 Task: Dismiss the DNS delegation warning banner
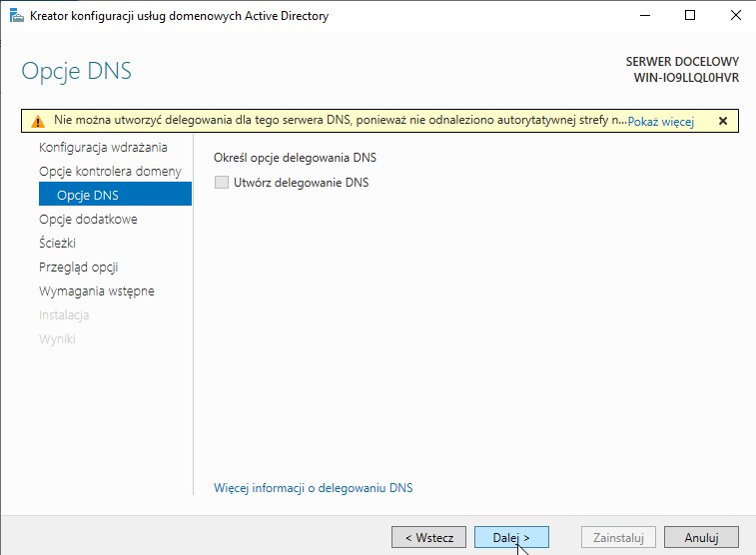(722, 121)
